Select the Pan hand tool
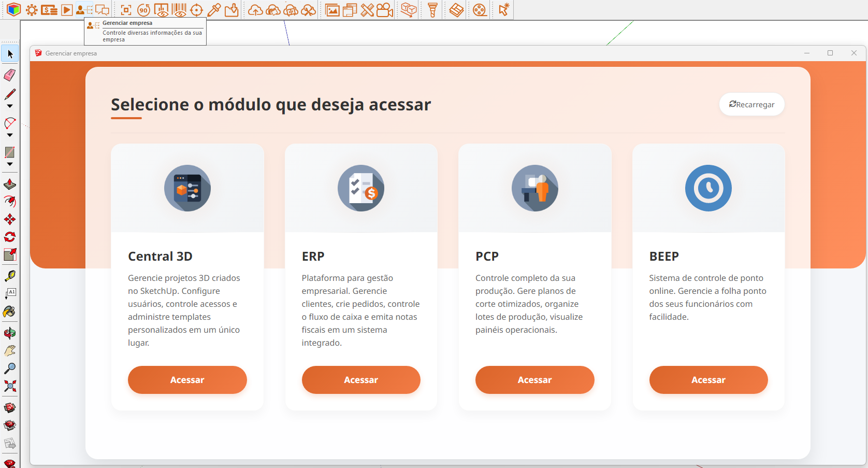Screen dimensions: 868x468 click(x=10, y=351)
